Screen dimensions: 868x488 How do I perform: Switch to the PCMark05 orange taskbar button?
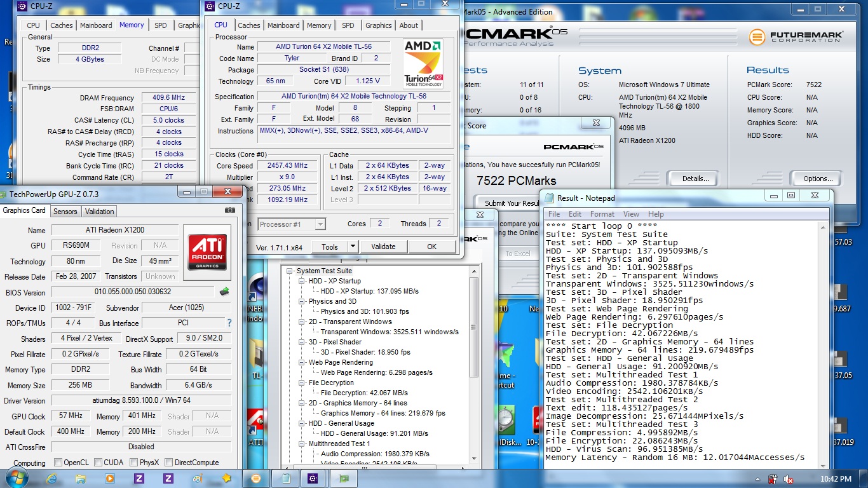pyautogui.click(x=256, y=478)
